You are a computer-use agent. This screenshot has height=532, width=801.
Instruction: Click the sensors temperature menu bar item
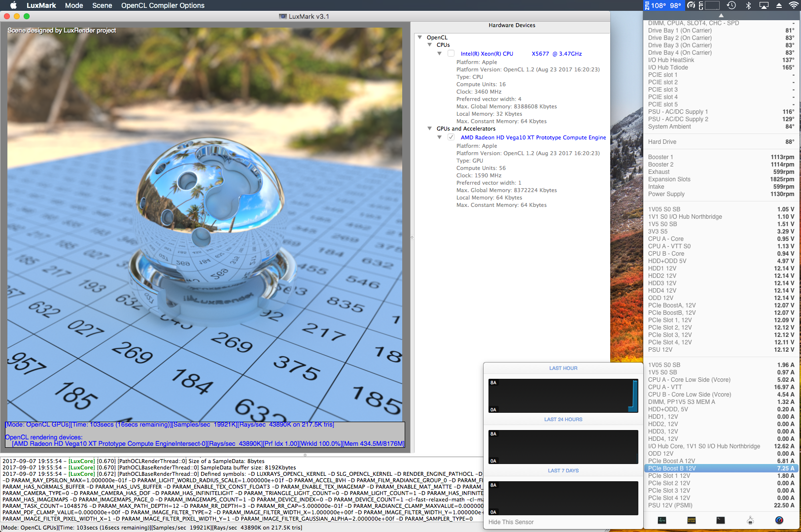[x=663, y=5]
